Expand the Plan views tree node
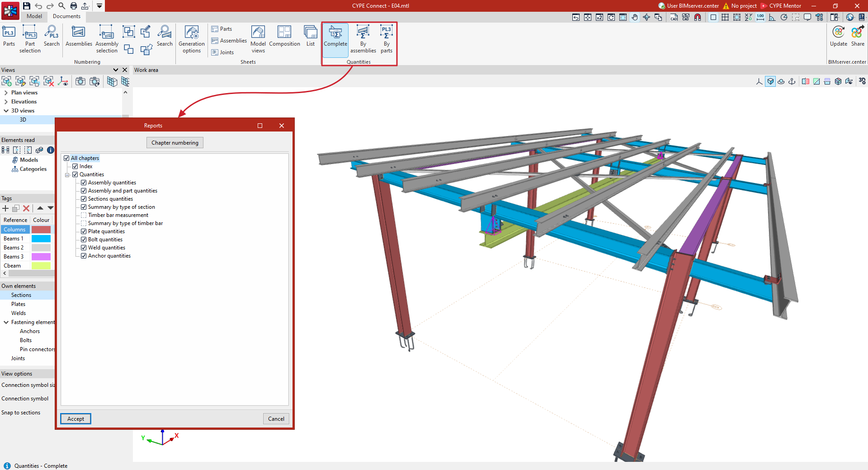Image resolution: width=868 pixels, height=470 pixels. coord(6,93)
